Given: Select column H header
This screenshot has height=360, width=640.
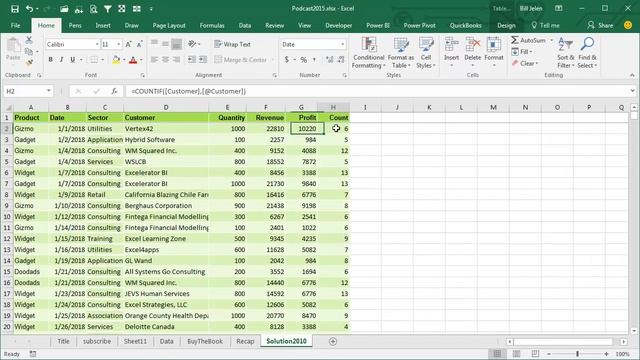Looking at the screenshot, I should click(333, 107).
